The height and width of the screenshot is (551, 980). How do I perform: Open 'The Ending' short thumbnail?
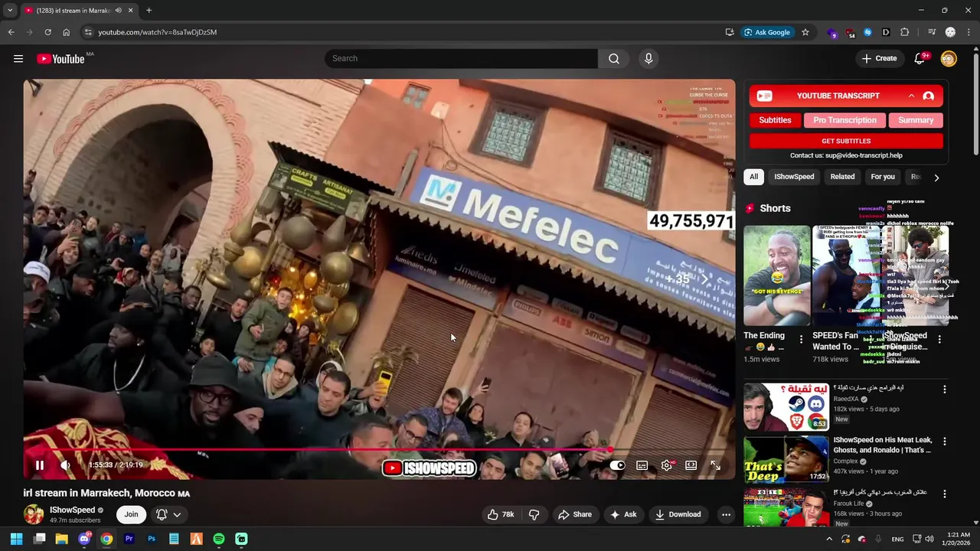point(776,275)
